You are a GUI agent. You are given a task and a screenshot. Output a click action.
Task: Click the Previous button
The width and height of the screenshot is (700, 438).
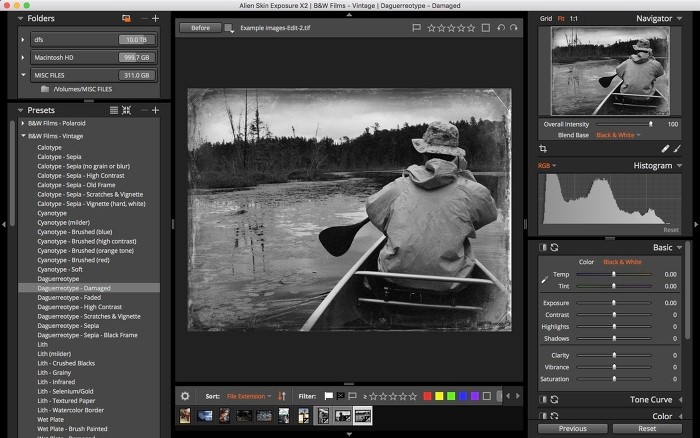572,428
